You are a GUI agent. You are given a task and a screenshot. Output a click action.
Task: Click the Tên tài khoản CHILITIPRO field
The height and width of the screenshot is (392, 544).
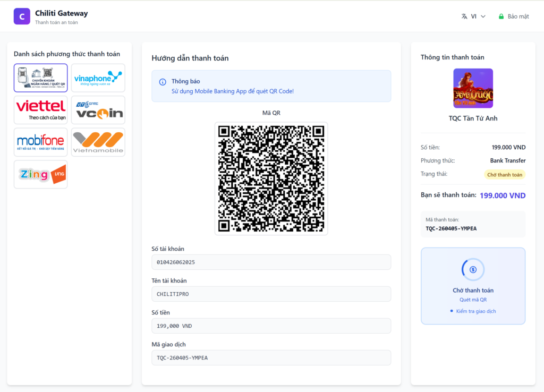click(x=271, y=294)
